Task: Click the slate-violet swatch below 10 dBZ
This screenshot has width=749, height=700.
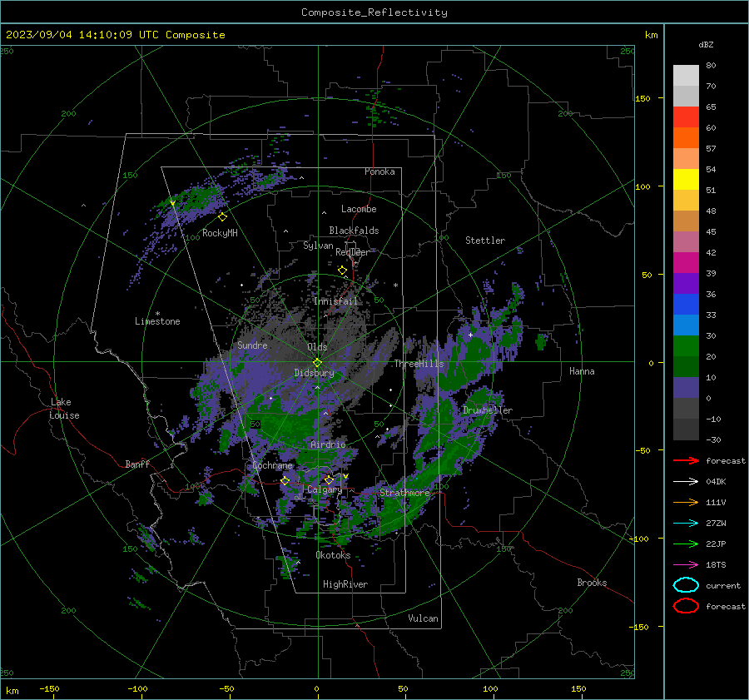Action: (x=686, y=388)
